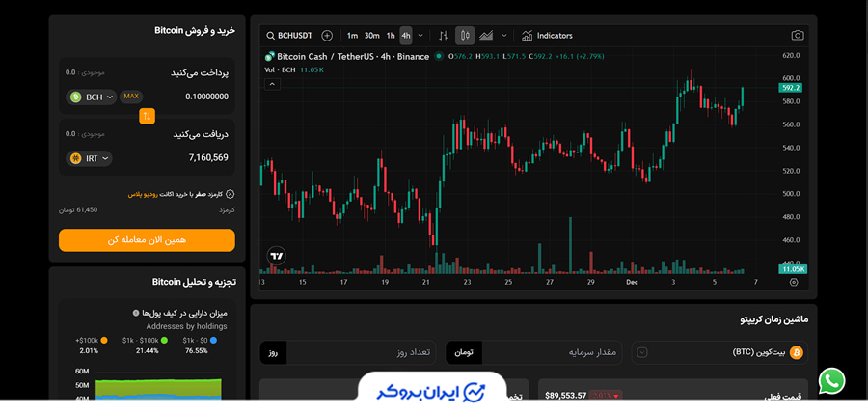
Task: Open the IRT receive currency dropdown
Action: pos(89,158)
